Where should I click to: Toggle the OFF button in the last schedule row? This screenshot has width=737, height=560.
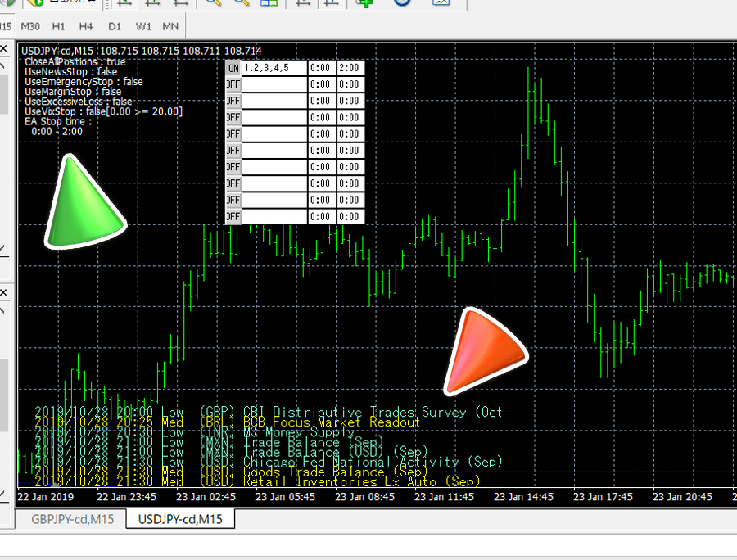pyautogui.click(x=233, y=217)
